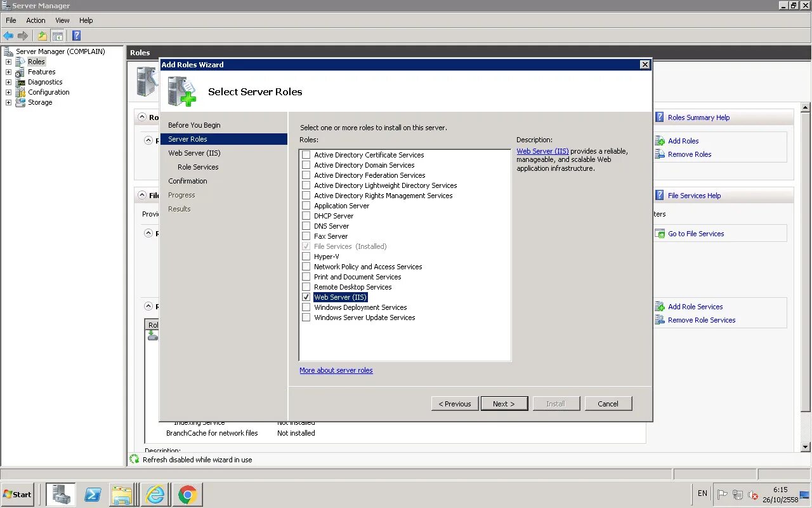Expand the Features tree node
This screenshot has width=812, height=508.
click(x=8, y=72)
